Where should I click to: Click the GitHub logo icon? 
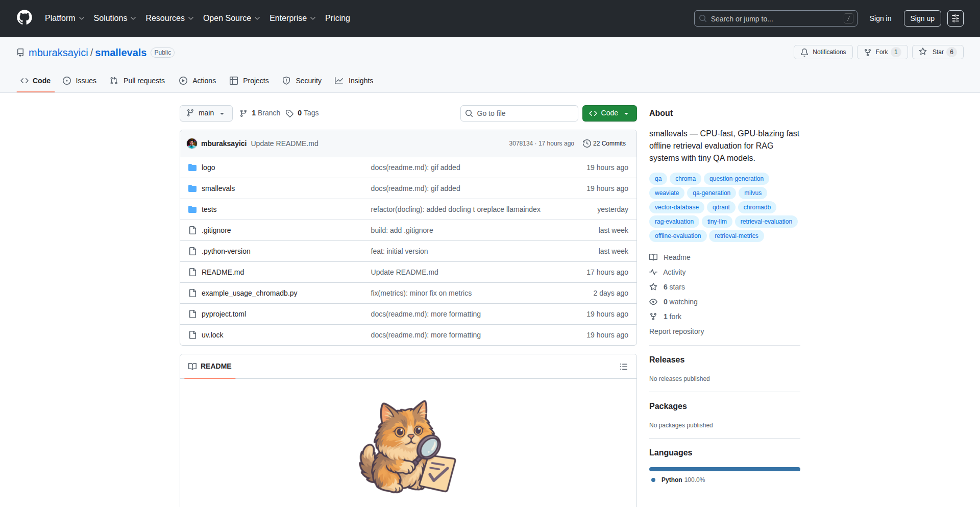coord(24,18)
